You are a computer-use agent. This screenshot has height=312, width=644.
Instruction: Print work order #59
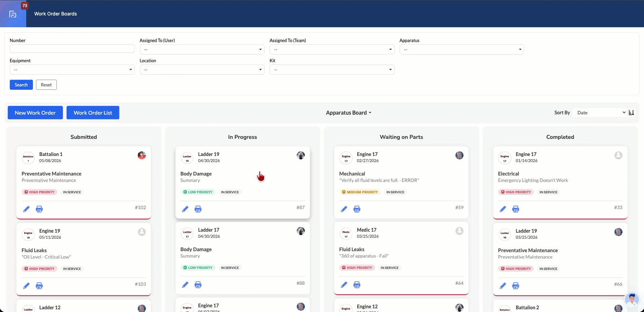pyautogui.click(x=357, y=209)
